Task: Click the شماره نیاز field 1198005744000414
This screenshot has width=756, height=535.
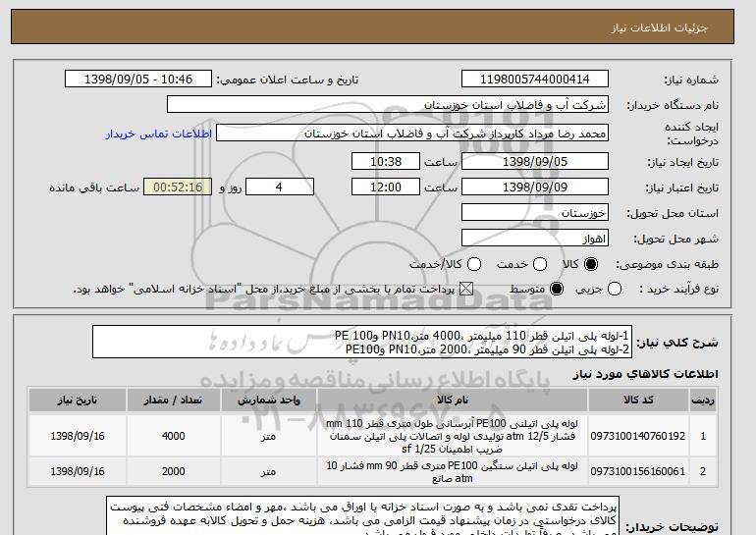Action: pyautogui.click(x=535, y=80)
